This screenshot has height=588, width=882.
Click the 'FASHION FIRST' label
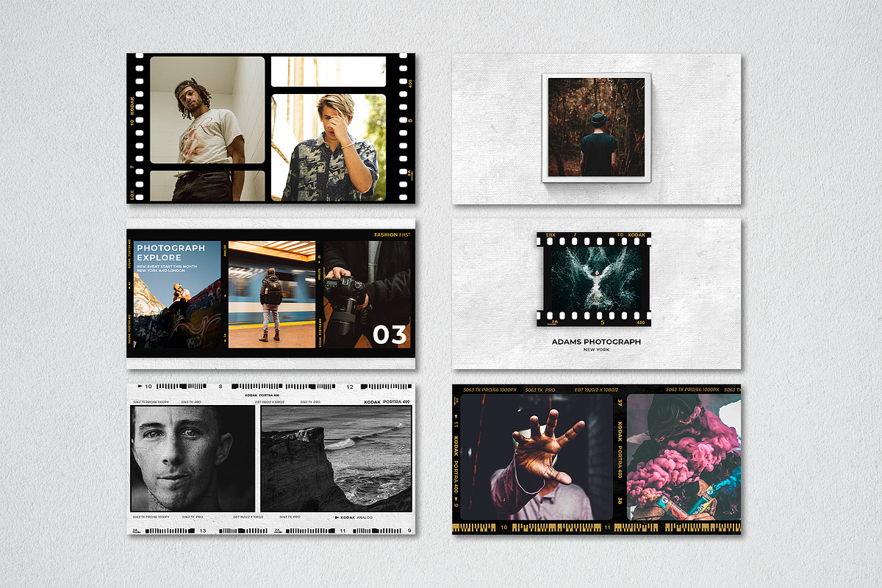pyautogui.click(x=392, y=234)
